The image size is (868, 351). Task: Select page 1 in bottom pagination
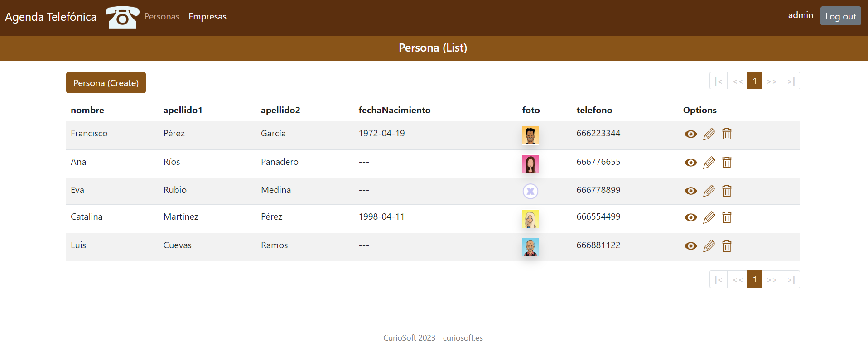coord(755,279)
